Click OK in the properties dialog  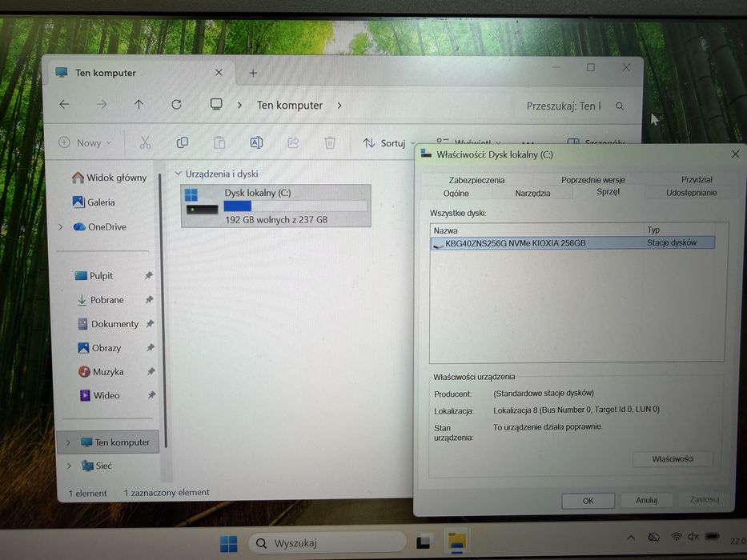pyautogui.click(x=588, y=501)
